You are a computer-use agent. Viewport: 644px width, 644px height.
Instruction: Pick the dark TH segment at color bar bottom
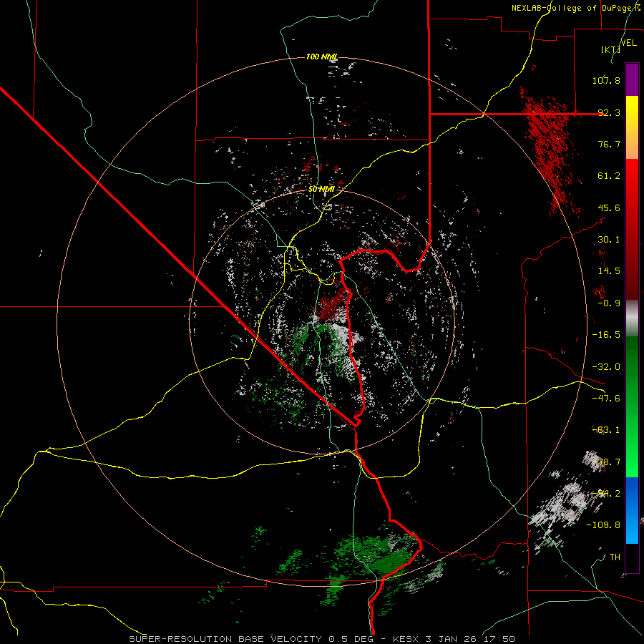[632, 558]
